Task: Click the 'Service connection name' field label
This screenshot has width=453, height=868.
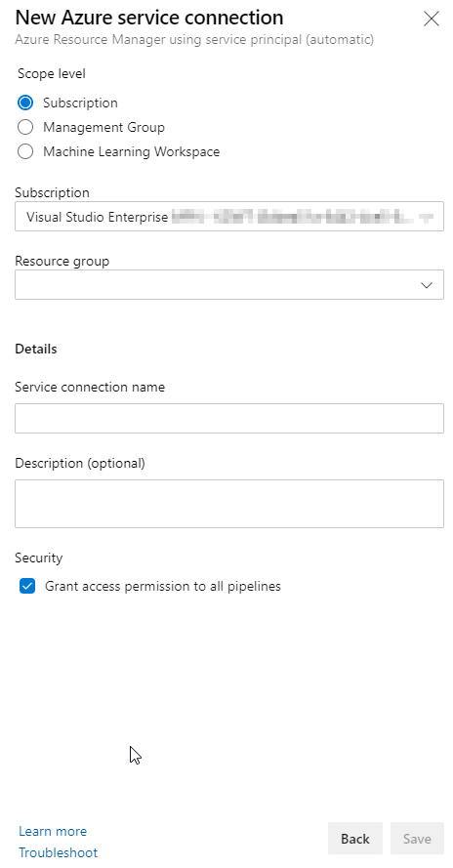Action: (90, 387)
